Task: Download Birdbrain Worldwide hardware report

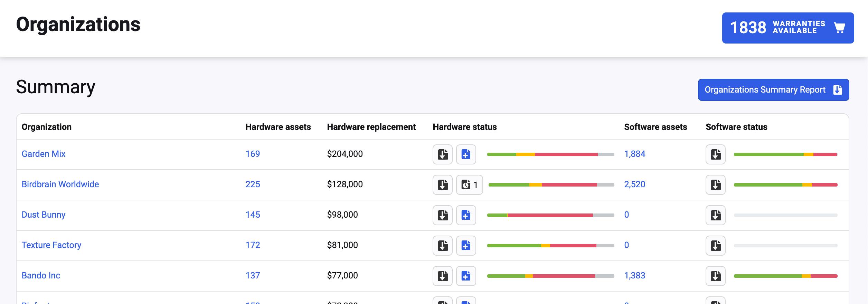Action: [443, 185]
